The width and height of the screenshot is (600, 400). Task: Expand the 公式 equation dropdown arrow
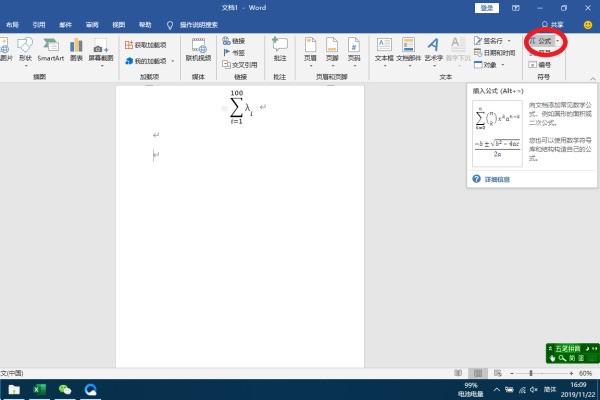556,41
